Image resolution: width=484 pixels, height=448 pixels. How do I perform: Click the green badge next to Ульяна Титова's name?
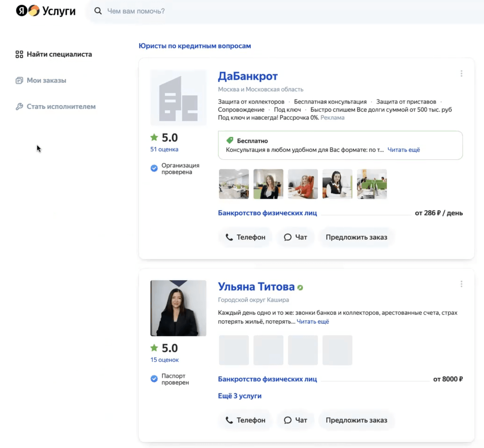300,288
